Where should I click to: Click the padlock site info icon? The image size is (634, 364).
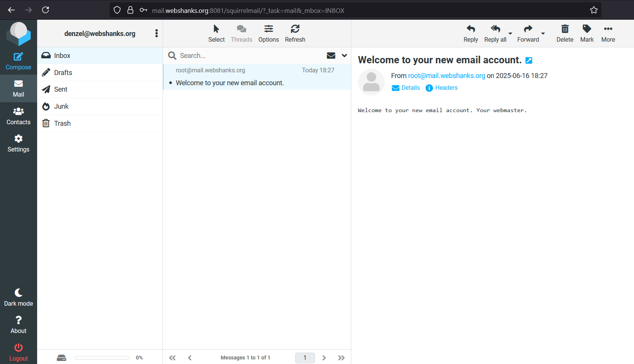click(130, 10)
